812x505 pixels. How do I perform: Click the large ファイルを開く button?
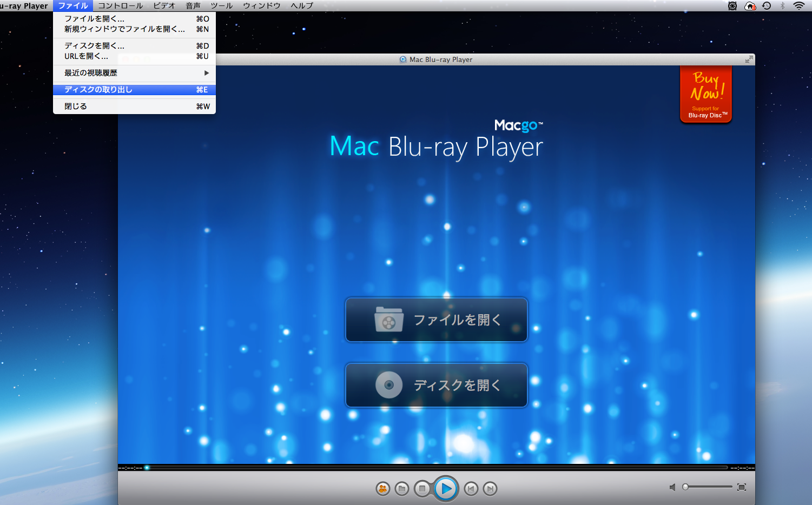coord(436,320)
